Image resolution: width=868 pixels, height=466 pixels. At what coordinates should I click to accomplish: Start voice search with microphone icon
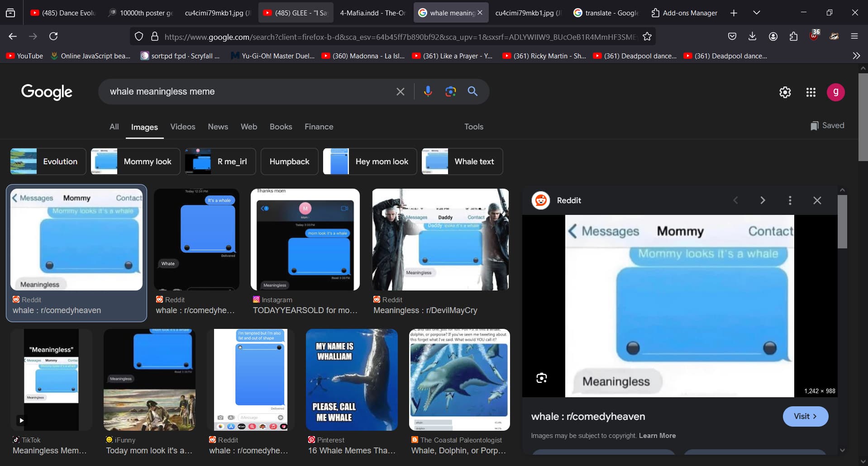pos(428,91)
